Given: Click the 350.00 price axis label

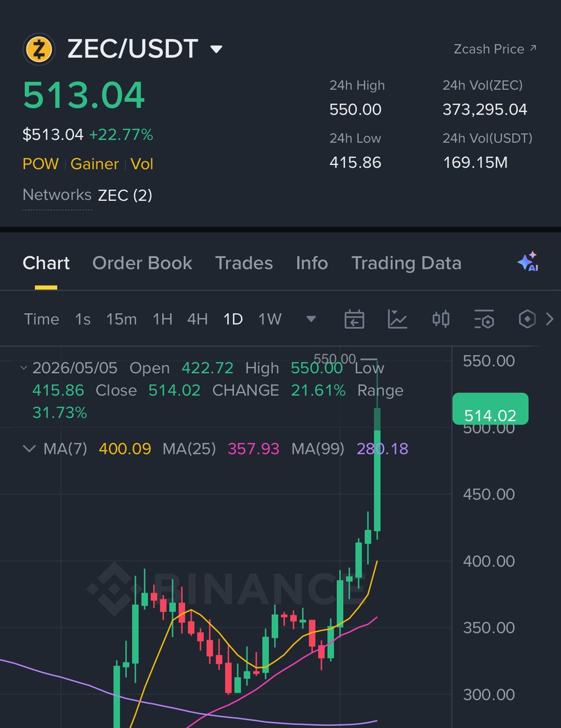Looking at the screenshot, I should pos(489,628).
